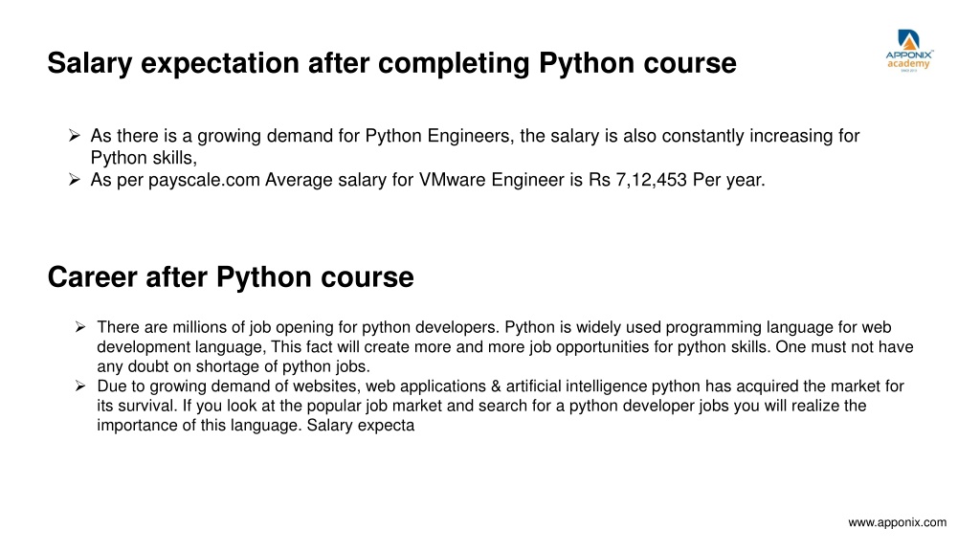The width and height of the screenshot is (980, 551).
Task: Click the word 'academy' in the logo
Action: tap(909, 64)
